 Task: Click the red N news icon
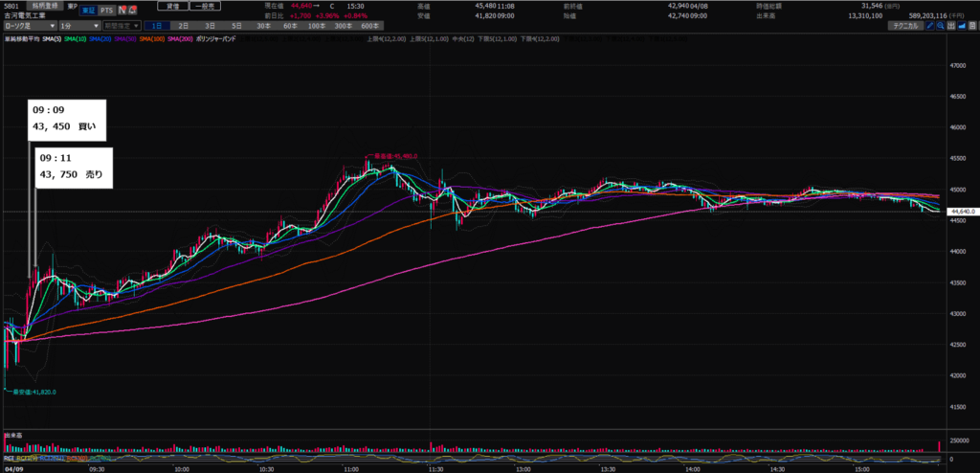(122, 10)
